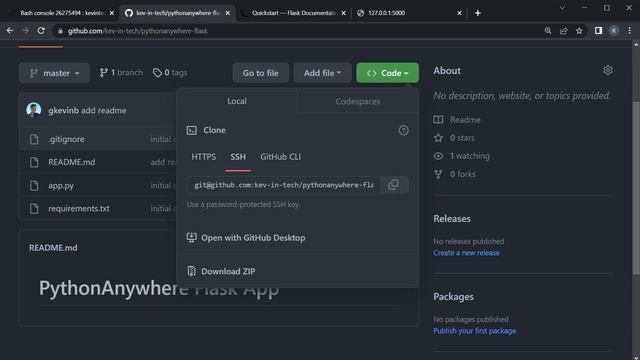The height and width of the screenshot is (360, 640).
Task: Bookmark this page with the star
Action: pyautogui.click(x=579, y=31)
